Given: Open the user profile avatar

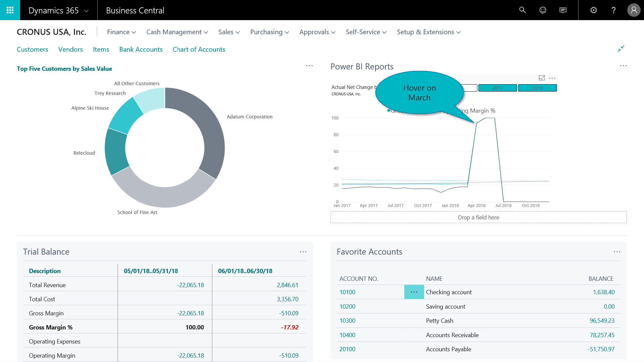Looking at the screenshot, I should click(634, 10).
